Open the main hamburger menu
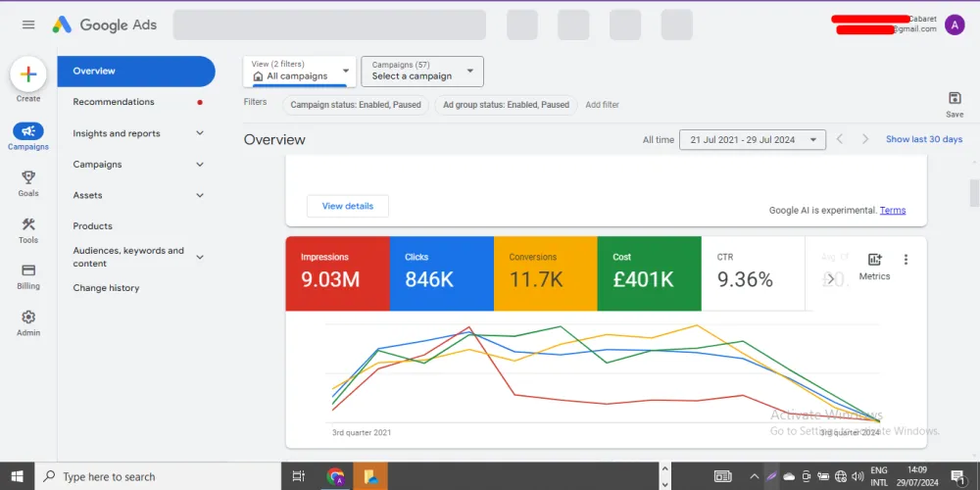 28,24
